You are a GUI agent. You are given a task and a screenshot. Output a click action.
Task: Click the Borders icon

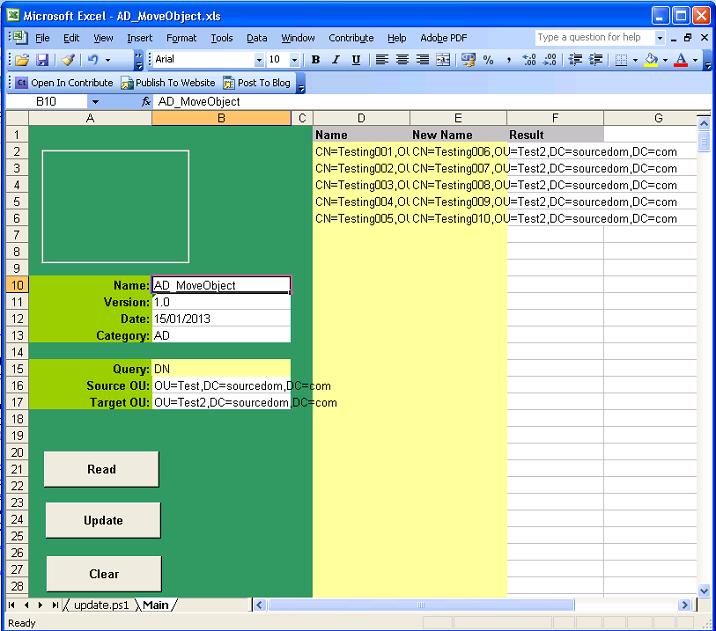(621, 60)
